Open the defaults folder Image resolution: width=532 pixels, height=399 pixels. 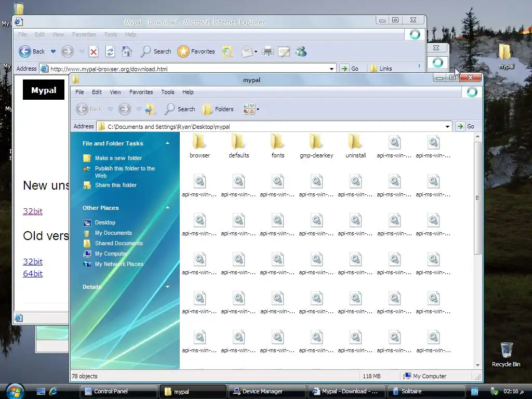[238, 146]
